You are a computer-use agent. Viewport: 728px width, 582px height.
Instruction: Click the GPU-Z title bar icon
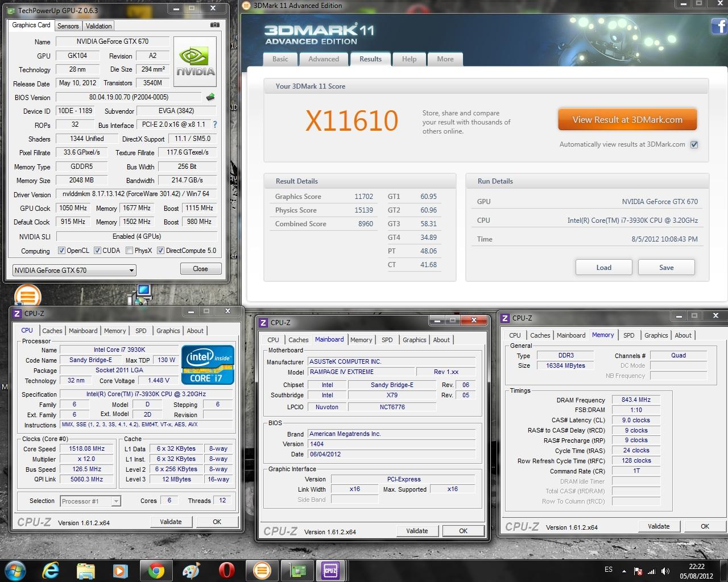tap(11, 10)
